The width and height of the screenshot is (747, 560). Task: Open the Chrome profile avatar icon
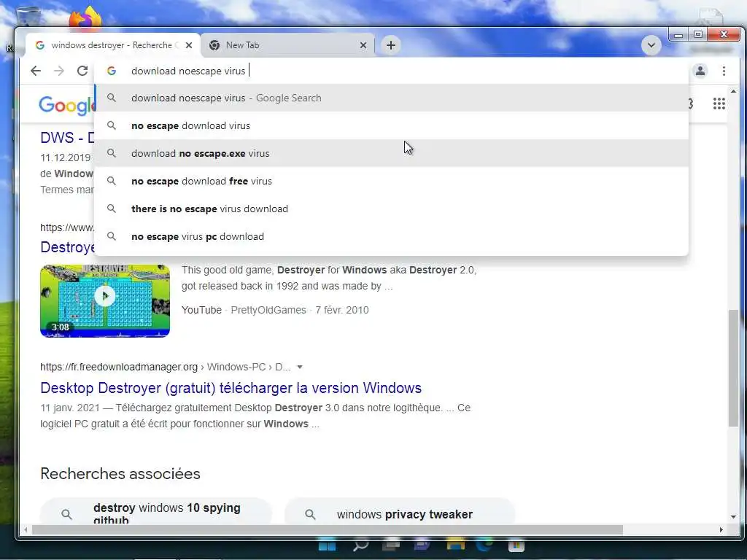tap(700, 71)
